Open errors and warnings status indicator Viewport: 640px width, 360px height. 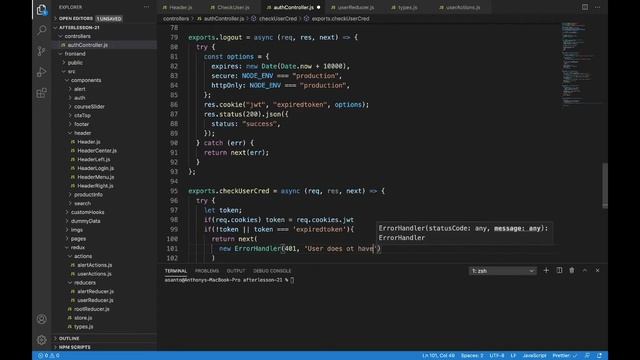tap(49, 356)
